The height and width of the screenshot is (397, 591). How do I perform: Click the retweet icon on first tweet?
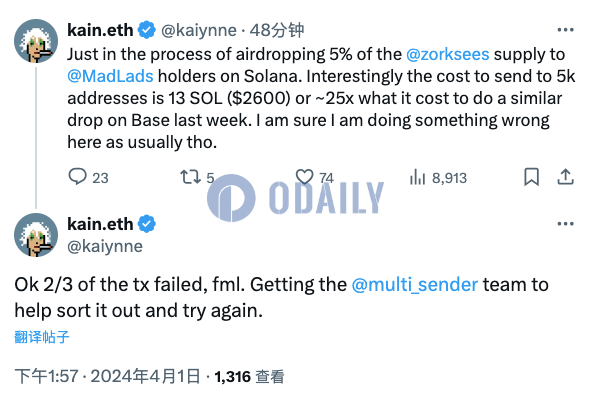coord(190,177)
